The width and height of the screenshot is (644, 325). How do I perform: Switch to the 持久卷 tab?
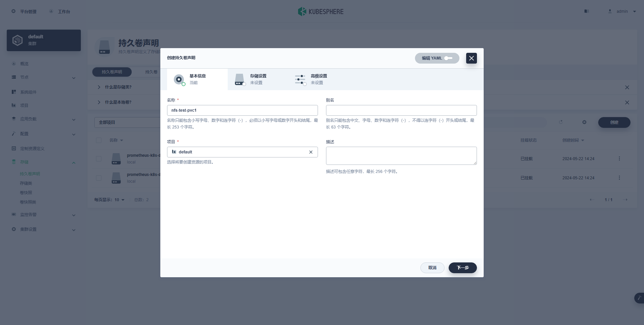coord(151,72)
